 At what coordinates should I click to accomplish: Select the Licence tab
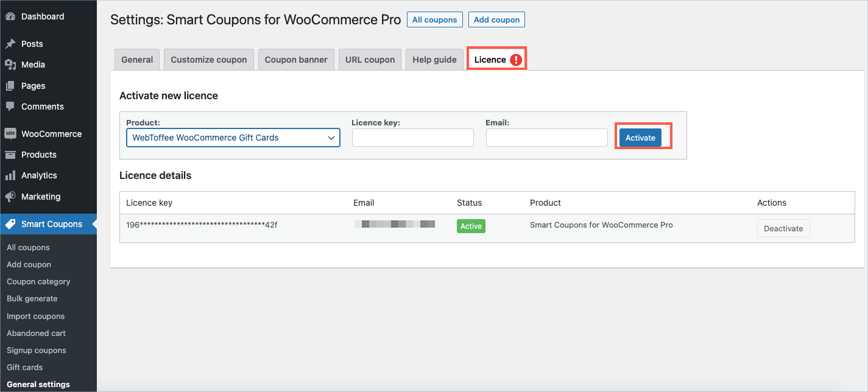coord(497,60)
